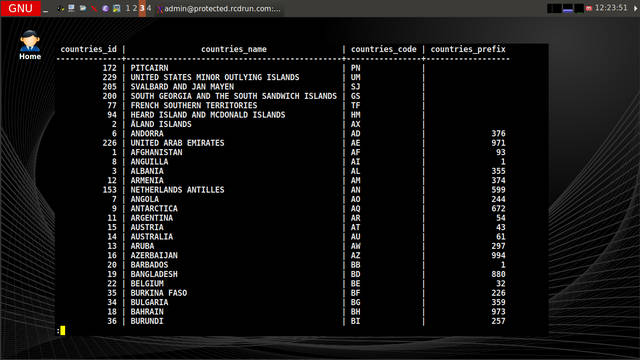Click the BANGLADESH row name
Viewport: 640px width, 360px height.
[x=154, y=275]
